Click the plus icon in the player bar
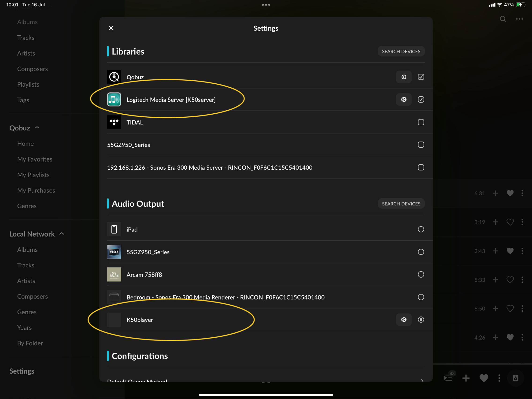This screenshot has width=532, height=399. click(x=466, y=378)
